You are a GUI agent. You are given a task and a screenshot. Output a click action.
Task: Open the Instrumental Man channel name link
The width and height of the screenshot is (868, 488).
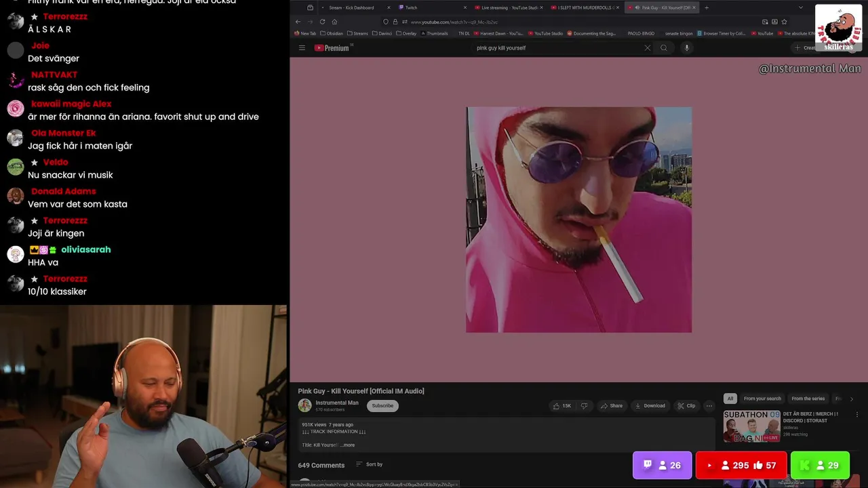pos(337,403)
